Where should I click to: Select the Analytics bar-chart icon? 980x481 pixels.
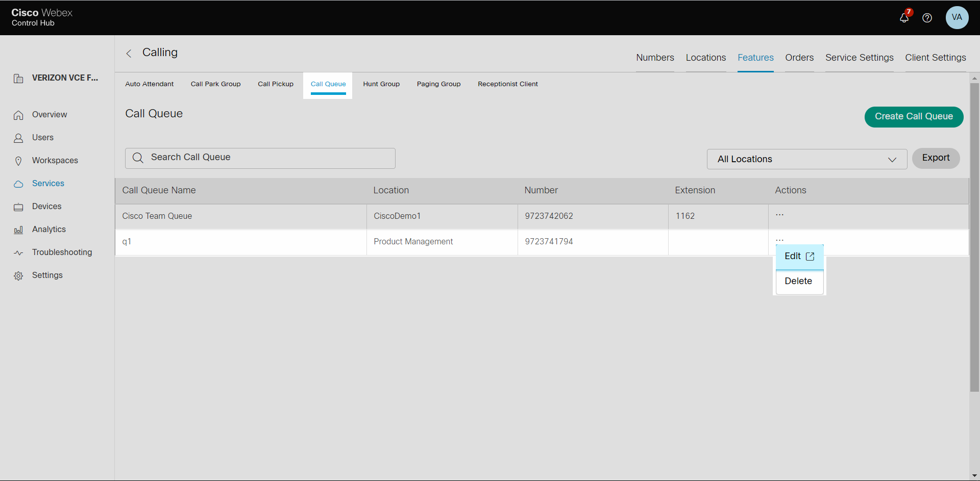point(18,230)
